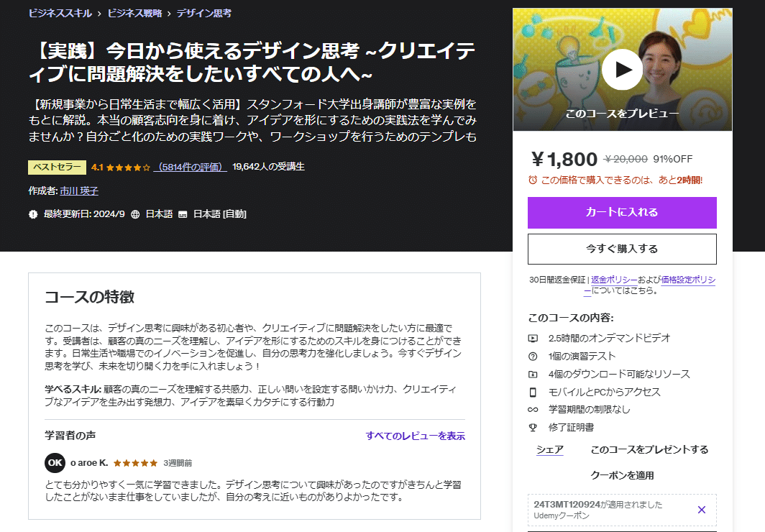The width and height of the screenshot is (765, 532).
Task: Click the カートに入れる button
Action: 622,213
